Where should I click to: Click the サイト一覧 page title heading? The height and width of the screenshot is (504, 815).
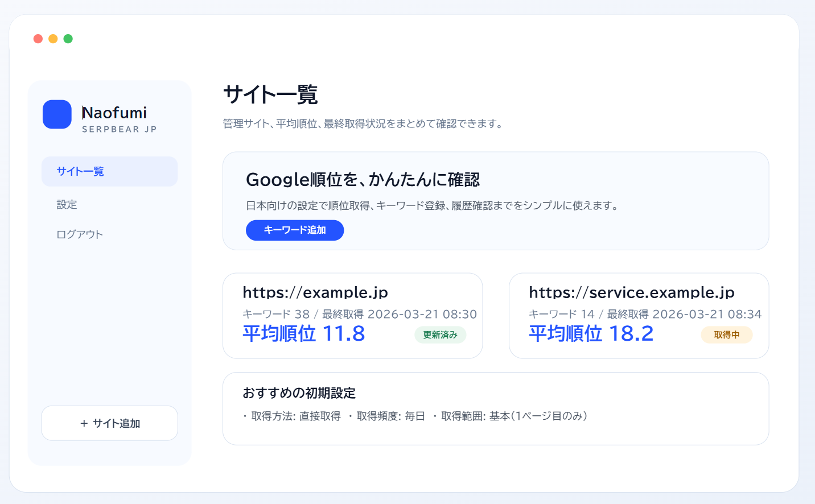(x=270, y=94)
